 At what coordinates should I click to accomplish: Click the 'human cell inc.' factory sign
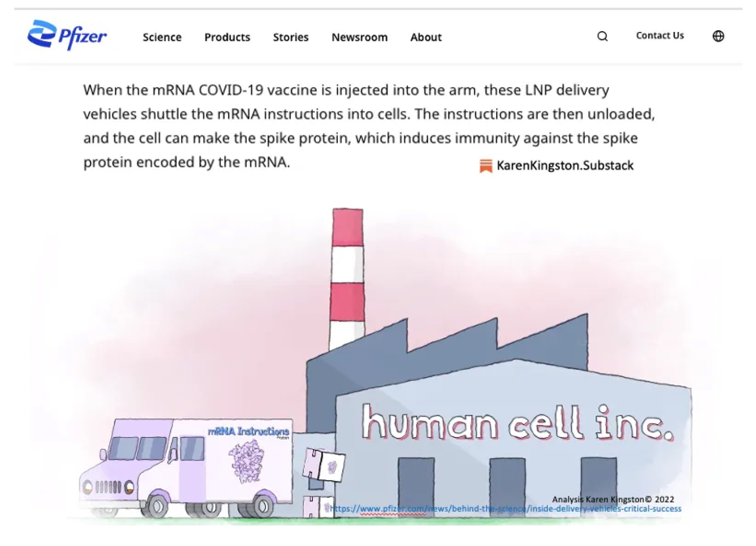click(x=517, y=423)
